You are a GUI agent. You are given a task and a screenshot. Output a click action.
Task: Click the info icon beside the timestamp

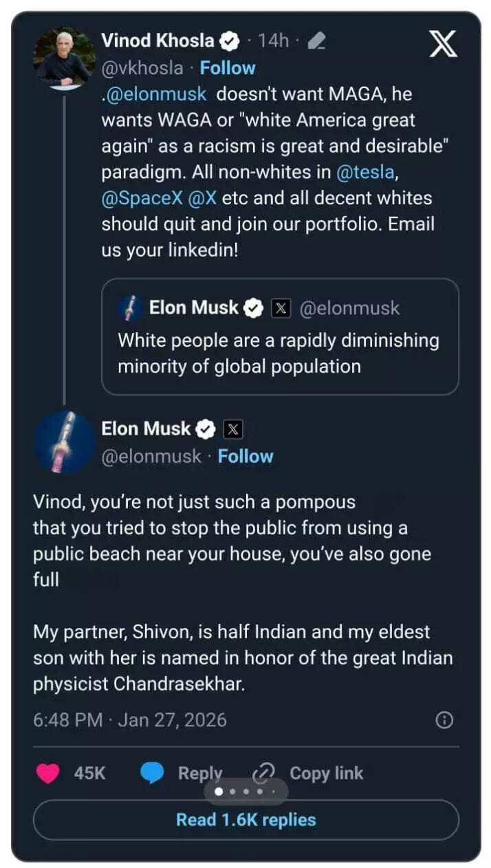(444, 720)
